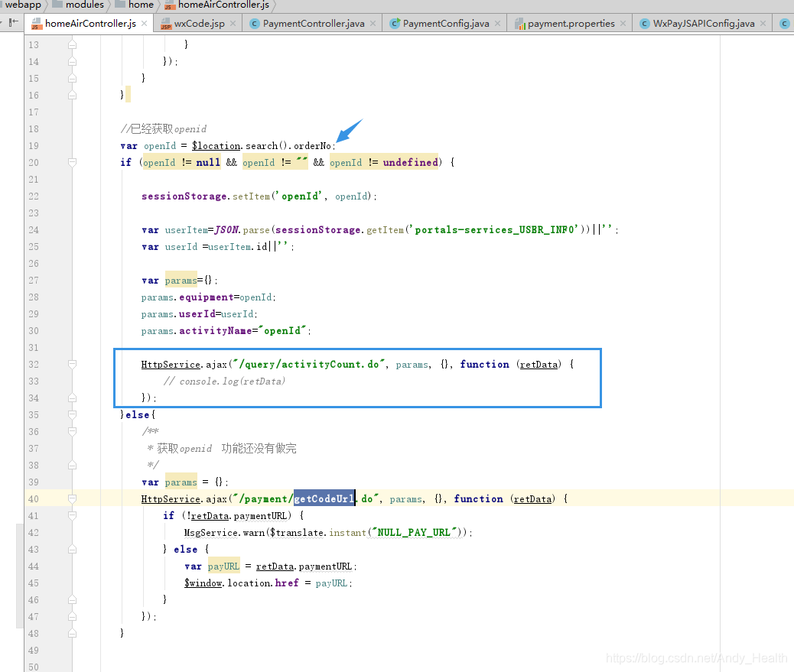Image resolution: width=794 pixels, height=672 pixels.
Task: Close the payment.properties tab
Action: [623, 23]
